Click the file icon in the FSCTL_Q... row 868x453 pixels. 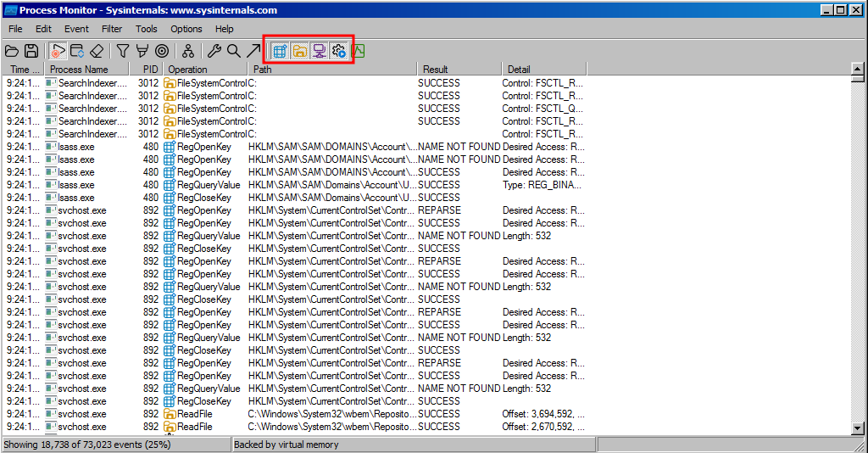(170, 109)
